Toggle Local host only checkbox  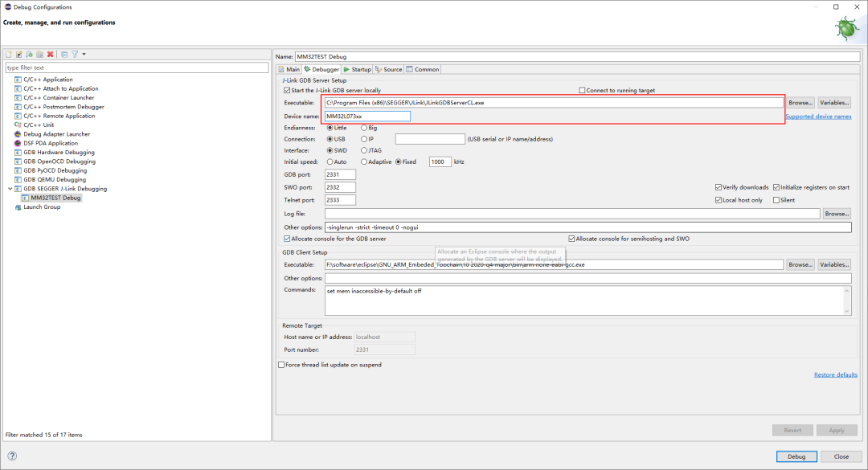718,200
